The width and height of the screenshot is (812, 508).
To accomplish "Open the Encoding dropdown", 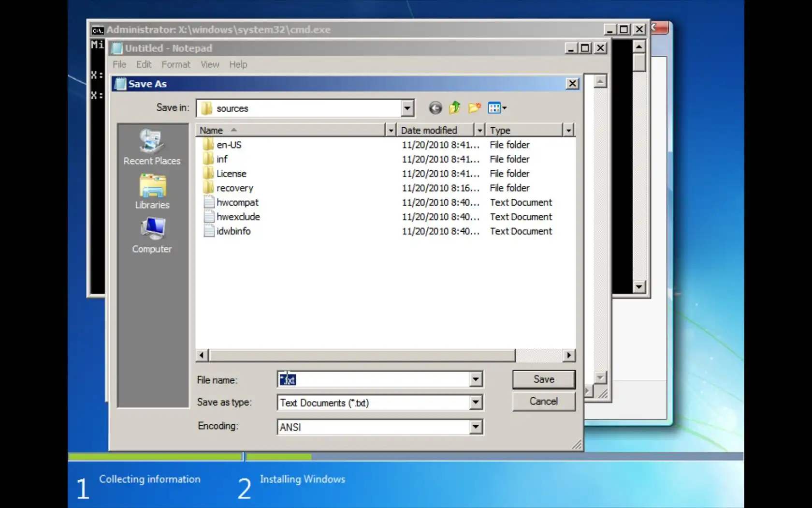I will (x=476, y=427).
